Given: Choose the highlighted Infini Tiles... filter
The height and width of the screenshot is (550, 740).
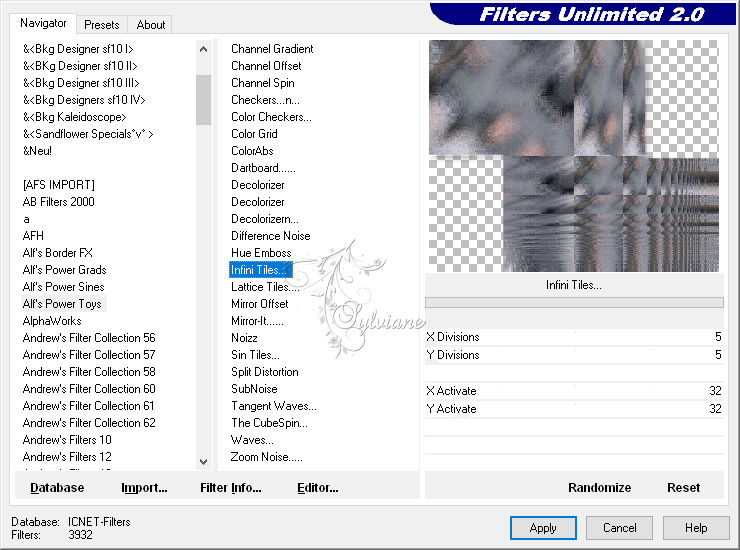Looking at the screenshot, I should click(x=261, y=270).
